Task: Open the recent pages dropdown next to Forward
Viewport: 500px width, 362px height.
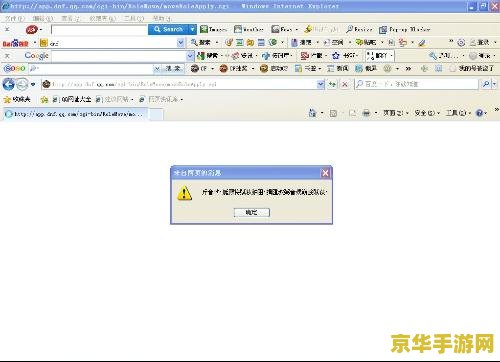Action: (x=33, y=84)
